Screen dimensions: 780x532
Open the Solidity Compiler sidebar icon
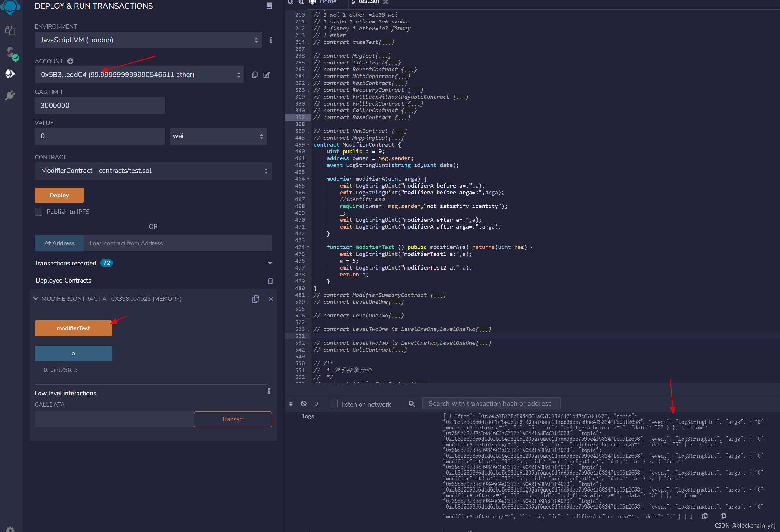click(11, 53)
